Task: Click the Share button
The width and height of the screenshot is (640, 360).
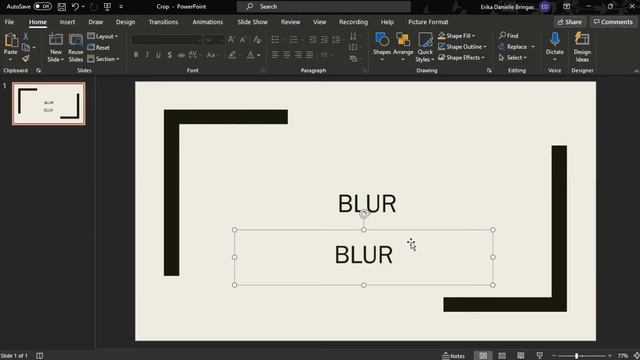Action: point(570,22)
